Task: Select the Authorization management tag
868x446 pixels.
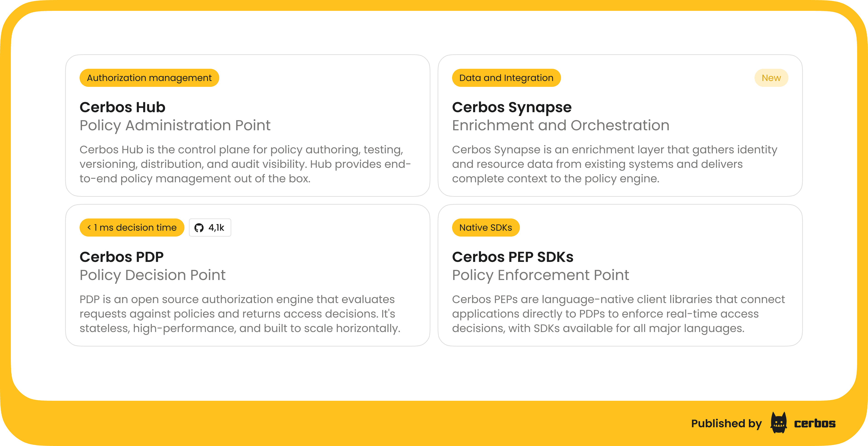Action: [x=149, y=78]
